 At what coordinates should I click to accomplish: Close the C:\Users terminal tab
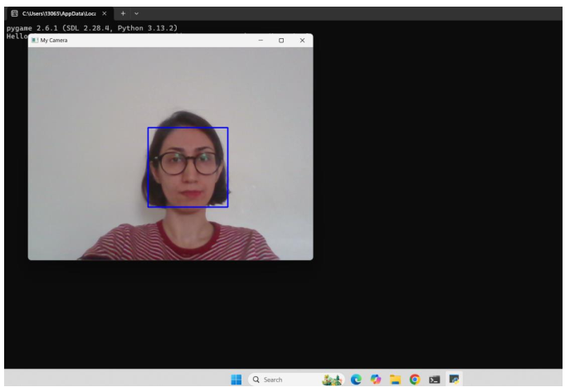[104, 12]
